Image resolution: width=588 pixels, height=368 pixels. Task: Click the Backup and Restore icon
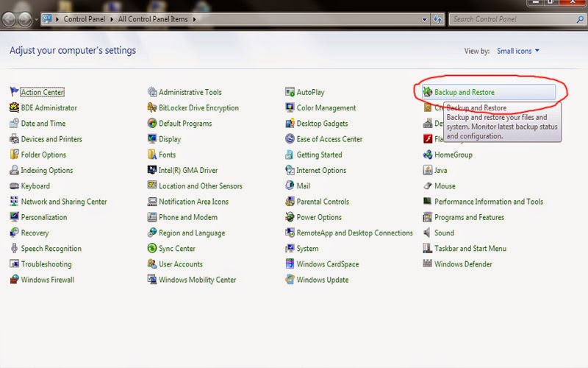tap(428, 91)
